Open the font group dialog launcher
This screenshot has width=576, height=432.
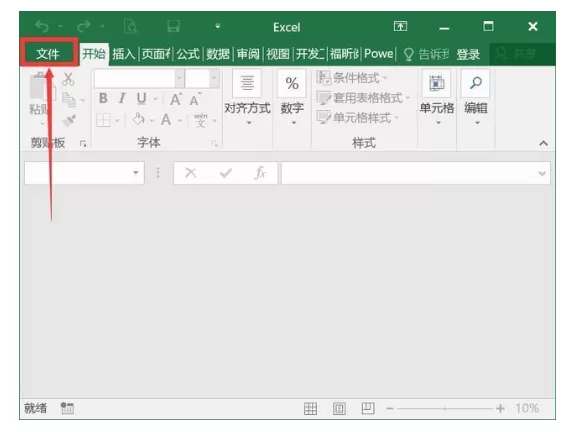[215, 144]
